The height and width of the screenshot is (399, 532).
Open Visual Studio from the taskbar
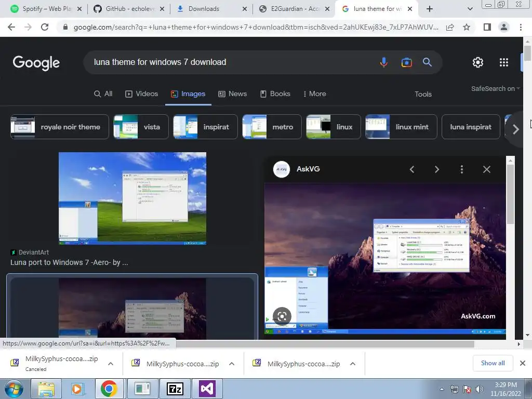click(x=207, y=389)
